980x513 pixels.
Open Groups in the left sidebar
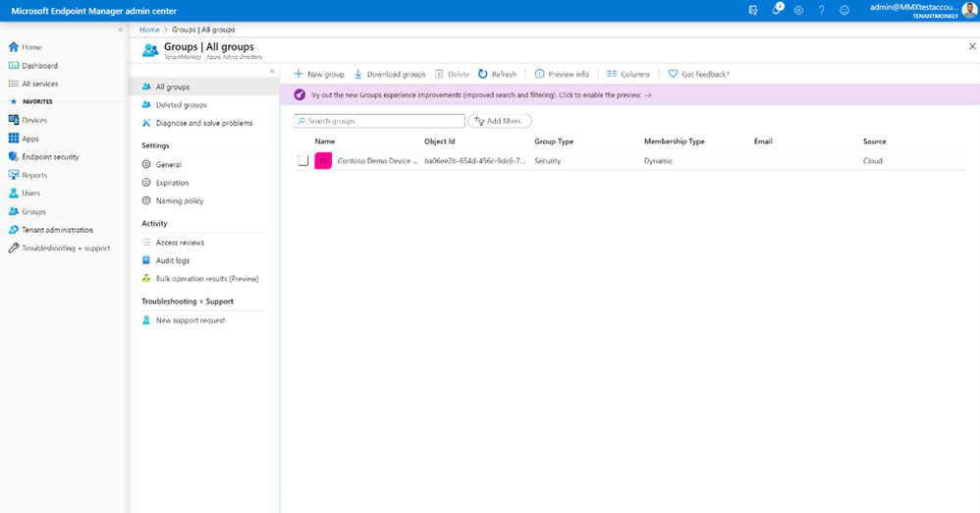pos(27,211)
